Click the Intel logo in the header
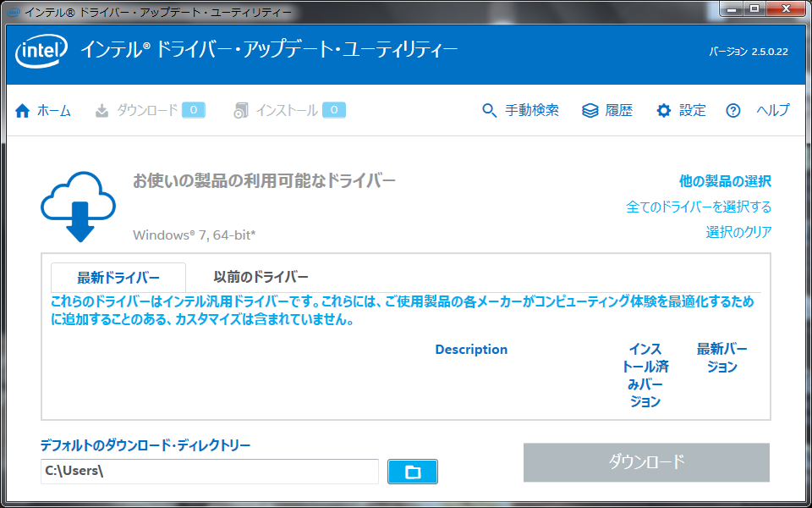 pyautogui.click(x=41, y=52)
